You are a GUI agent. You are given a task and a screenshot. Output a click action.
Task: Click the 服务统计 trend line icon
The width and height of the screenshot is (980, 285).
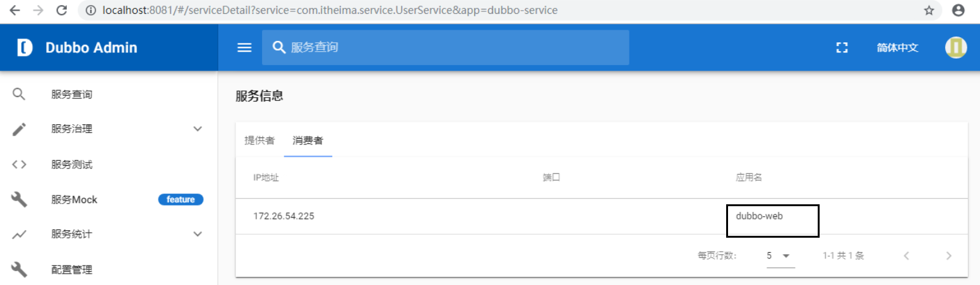20,235
